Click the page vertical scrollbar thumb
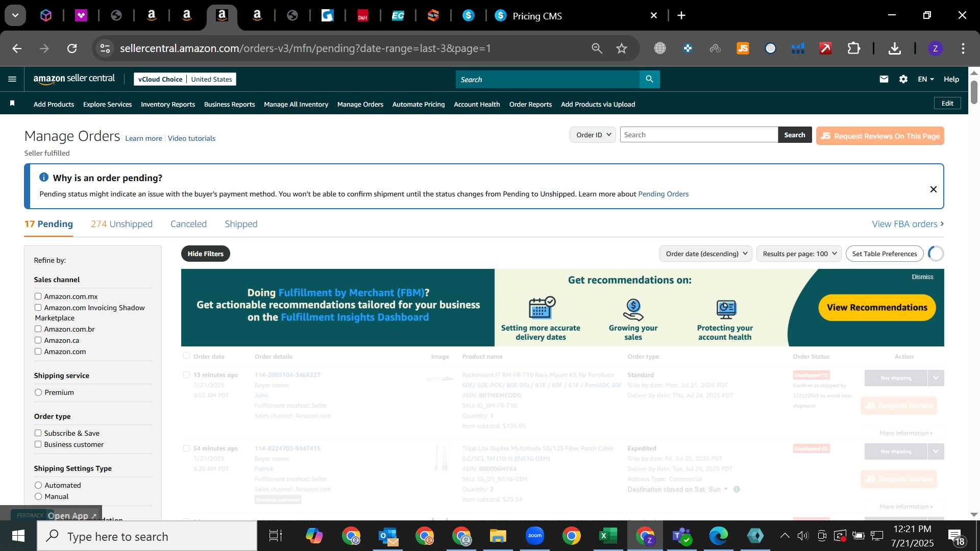Screen dimensions: 980x551 [974, 92]
